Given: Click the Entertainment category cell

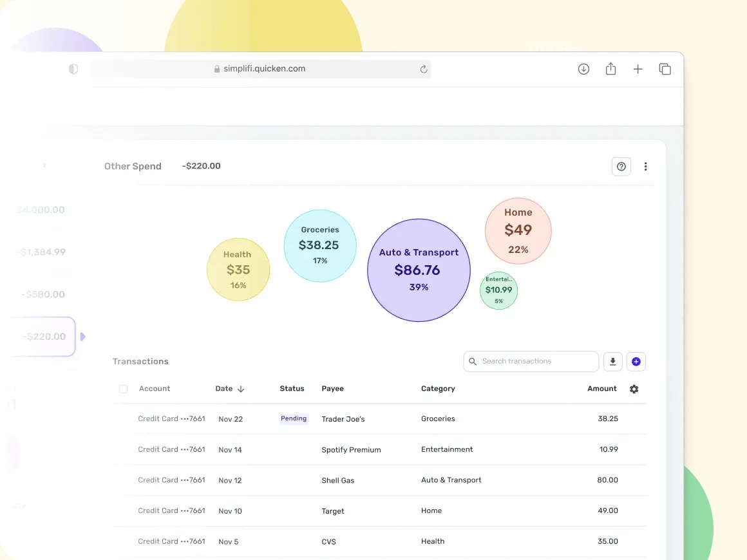Looking at the screenshot, I should 447,449.
